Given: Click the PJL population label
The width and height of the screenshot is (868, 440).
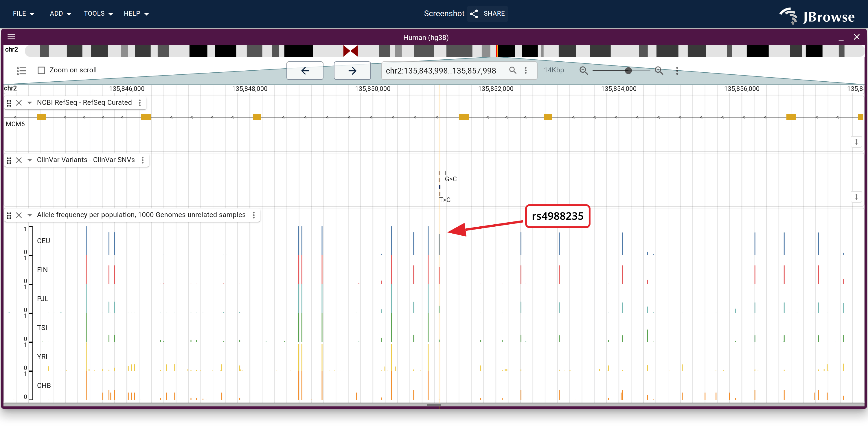Looking at the screenshot, I should (x=43, y=299).
